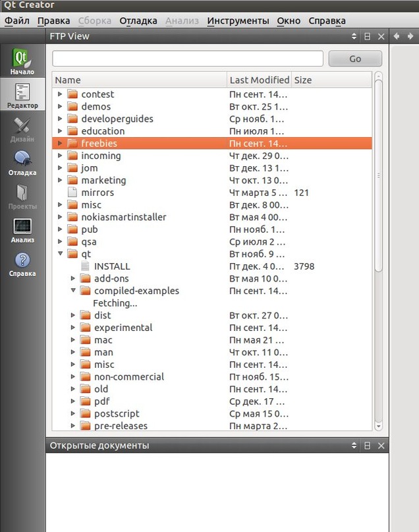Screen dimensions: 419x532
Task: Click the FTP address input field
Action: (188, 59)
